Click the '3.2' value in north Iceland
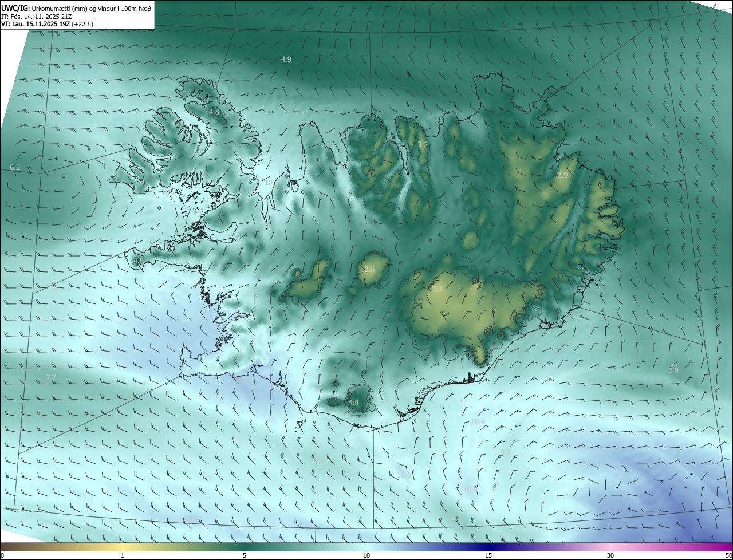This screenshot has width=733, height=560. [x=423, y=145]
